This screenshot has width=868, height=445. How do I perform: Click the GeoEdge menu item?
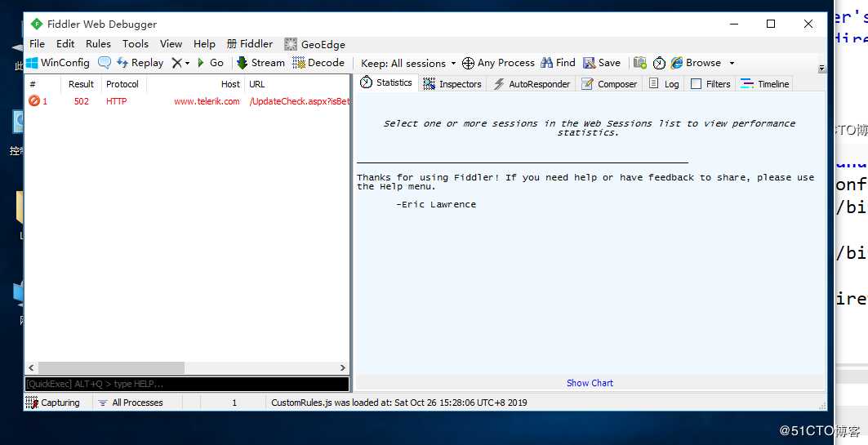coord(315,44)
